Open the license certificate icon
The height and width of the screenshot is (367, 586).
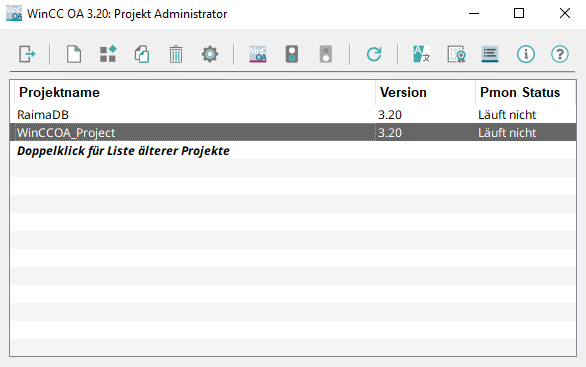pos(456,54)
